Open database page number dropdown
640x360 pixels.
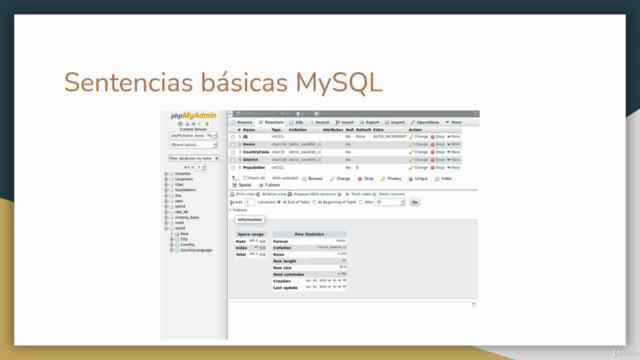200,167
